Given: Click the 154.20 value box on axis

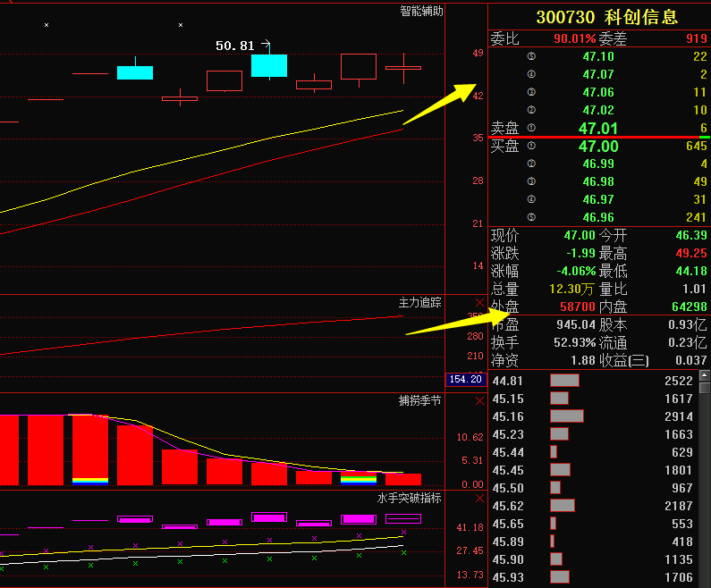Looking at the screenshot, I should [x=464, y=380].
